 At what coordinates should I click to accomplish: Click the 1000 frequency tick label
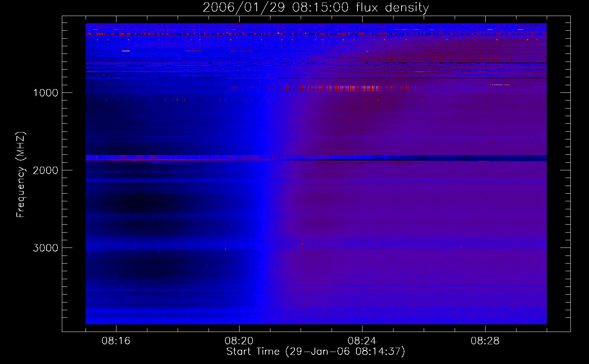(46, 93)
